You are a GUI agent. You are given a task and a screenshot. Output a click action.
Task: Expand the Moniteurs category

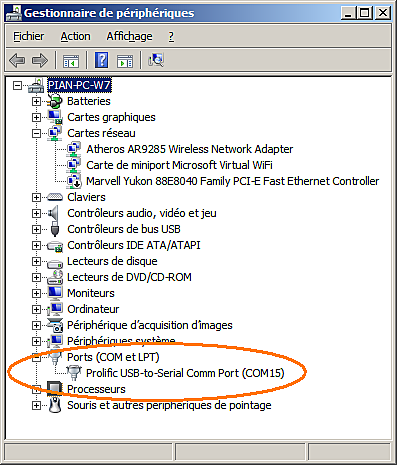coord(36,293)
